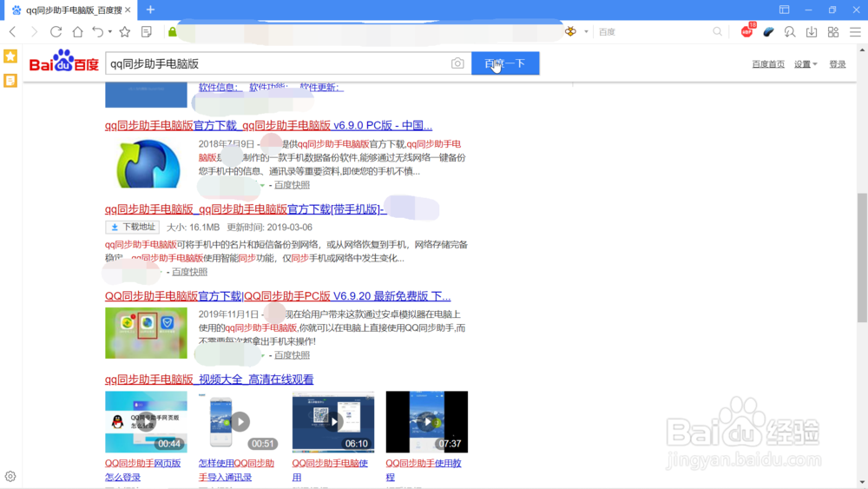
Task: Click the Baidu logo
Action: click(x=64, y=61)
